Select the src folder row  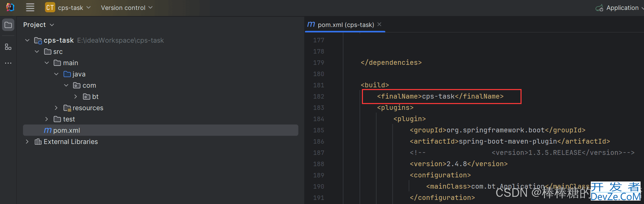coord(161,52)
